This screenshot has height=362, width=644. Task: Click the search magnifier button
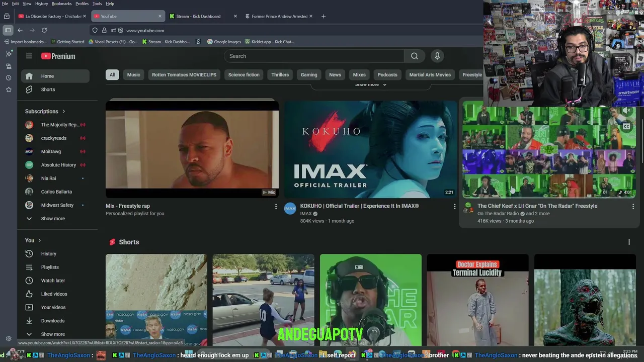(x=415, y=56)
